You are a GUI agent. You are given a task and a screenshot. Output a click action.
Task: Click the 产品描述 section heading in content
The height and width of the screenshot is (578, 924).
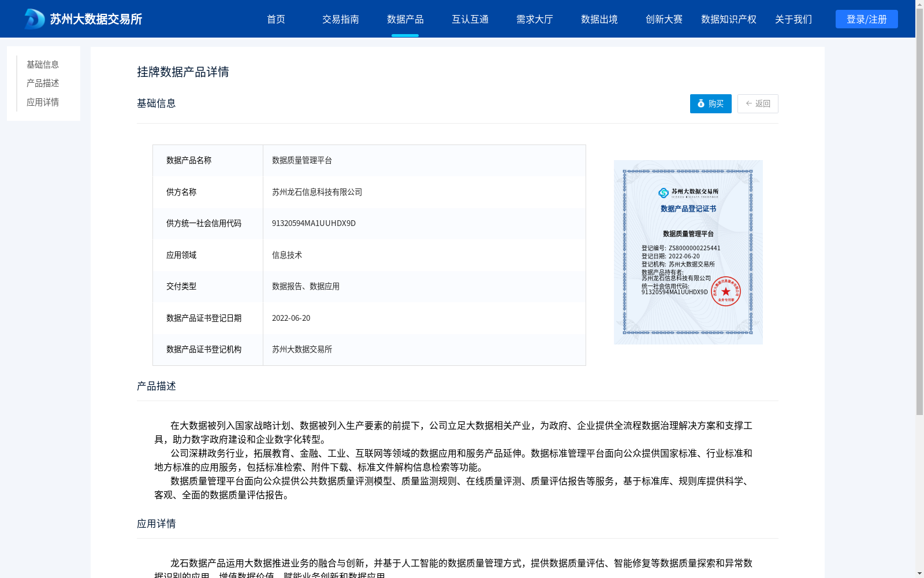(157, 386)
